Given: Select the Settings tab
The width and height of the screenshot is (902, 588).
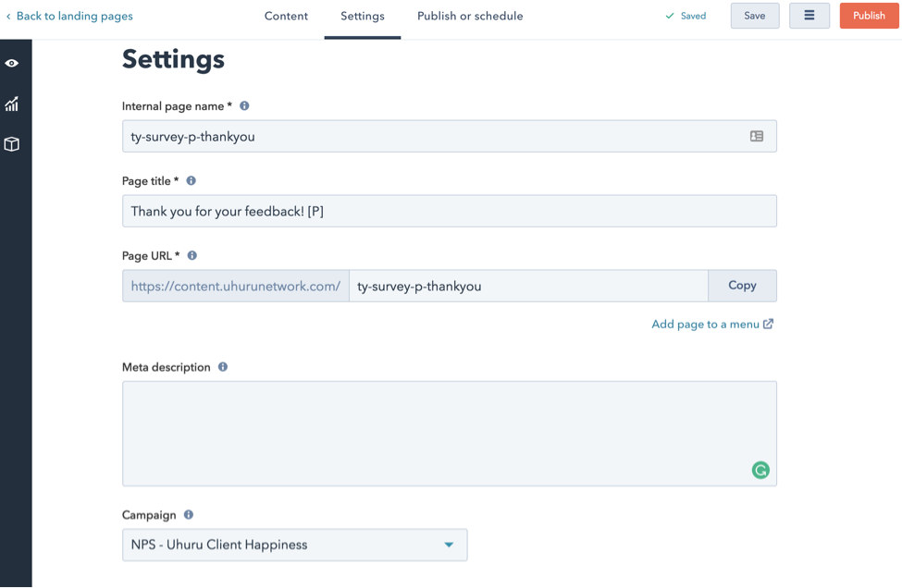Looking at the screenshot, I should tap(363, 16).
